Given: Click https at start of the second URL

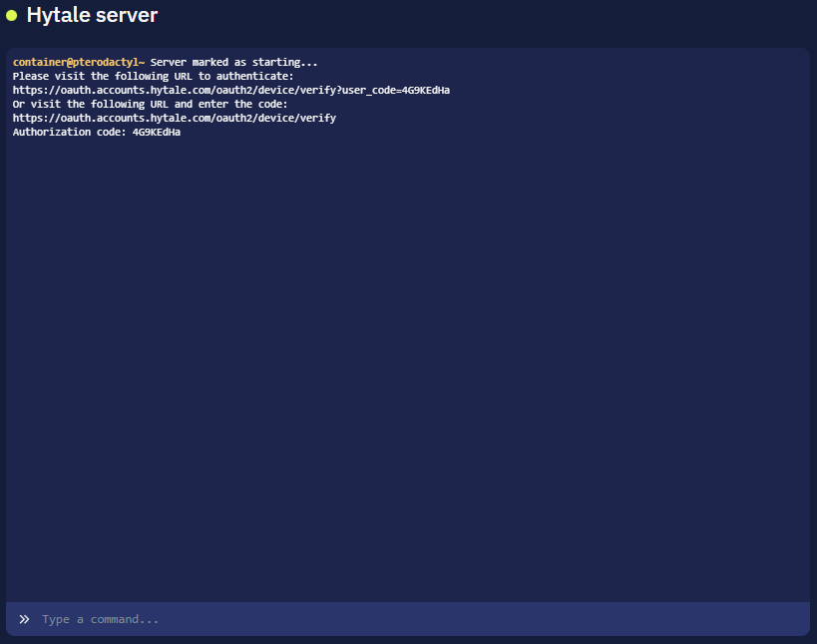Looking at the screenshot, I should pyautogui.click(x=27, y=118).
